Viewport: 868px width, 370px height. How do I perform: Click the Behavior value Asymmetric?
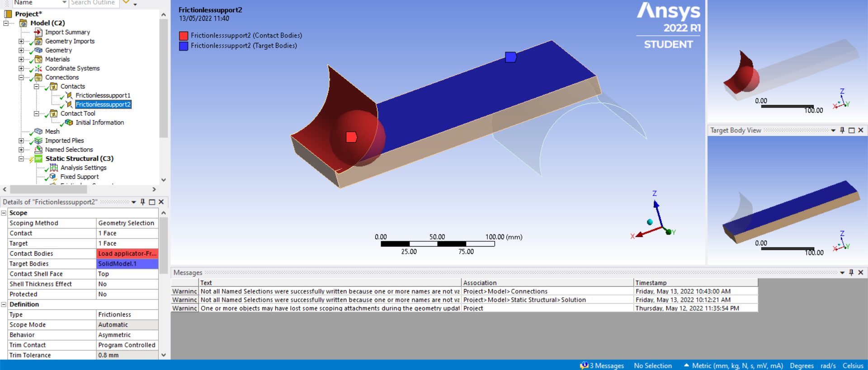coord(127,335)
